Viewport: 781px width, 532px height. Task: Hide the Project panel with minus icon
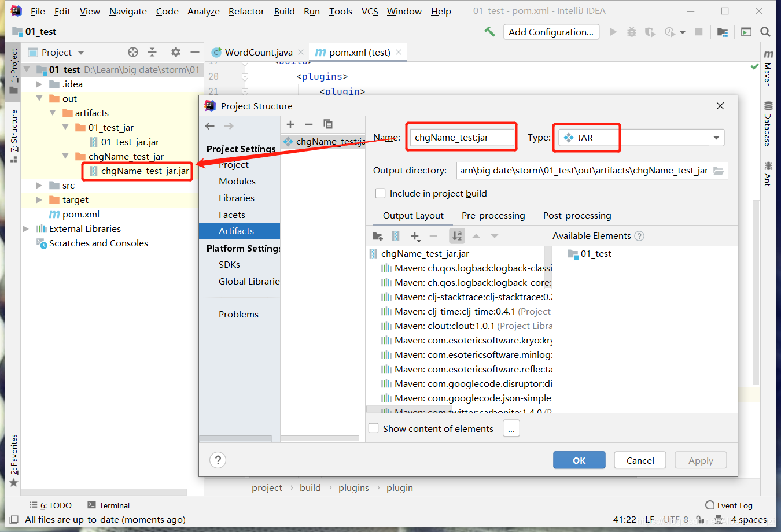coord(195,52)
